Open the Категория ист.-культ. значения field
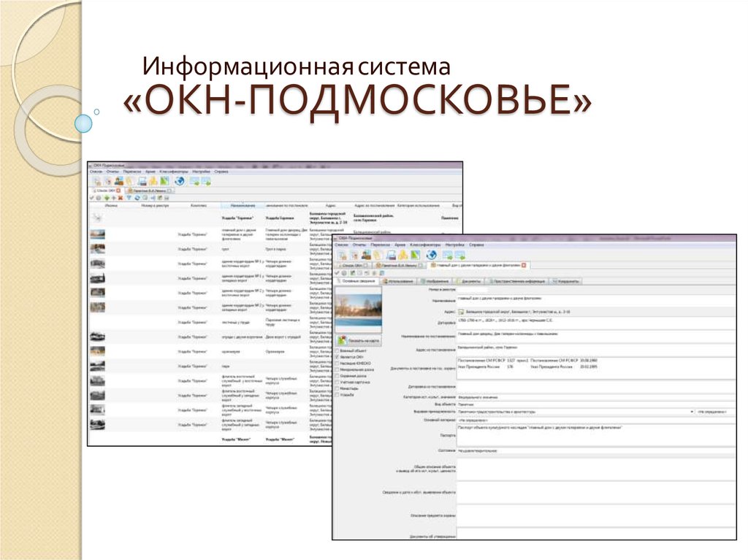The height and width of the screenshot is (560, 748). pos(595,397)
